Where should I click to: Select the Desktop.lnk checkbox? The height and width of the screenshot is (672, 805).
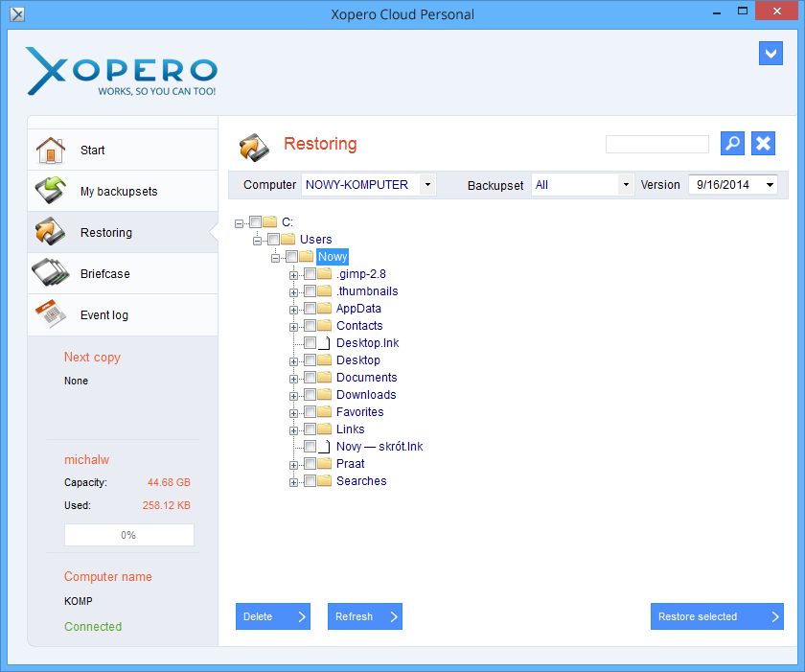(310, 343)
